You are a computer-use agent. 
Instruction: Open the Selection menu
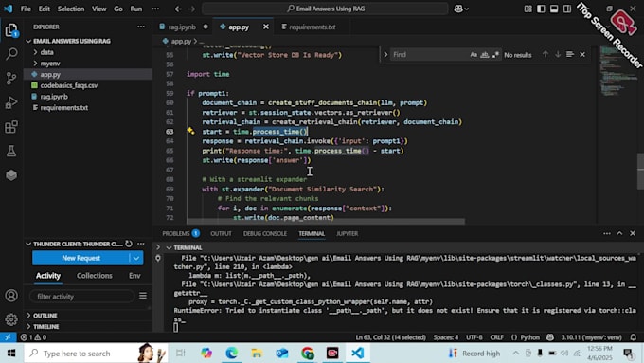pyautogui.click(x=71, y=9)
